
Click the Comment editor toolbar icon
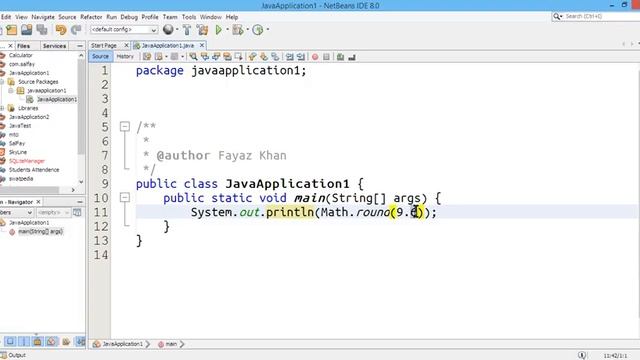340,57
